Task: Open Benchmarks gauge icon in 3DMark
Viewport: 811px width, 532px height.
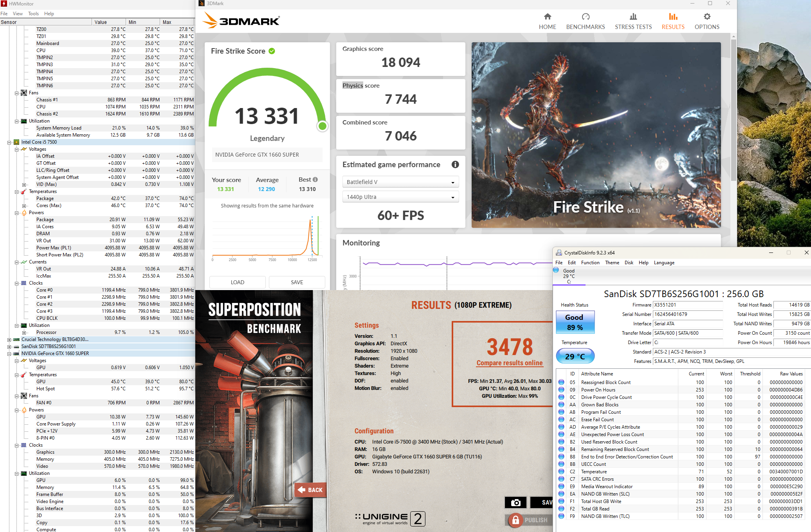Action: (586, 16)
